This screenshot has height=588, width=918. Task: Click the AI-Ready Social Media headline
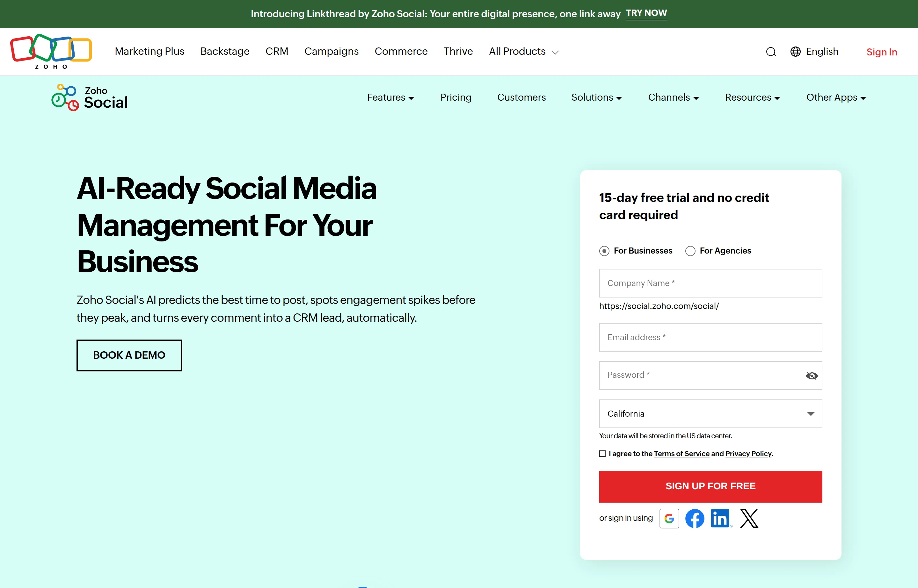(x=227, y=225)
